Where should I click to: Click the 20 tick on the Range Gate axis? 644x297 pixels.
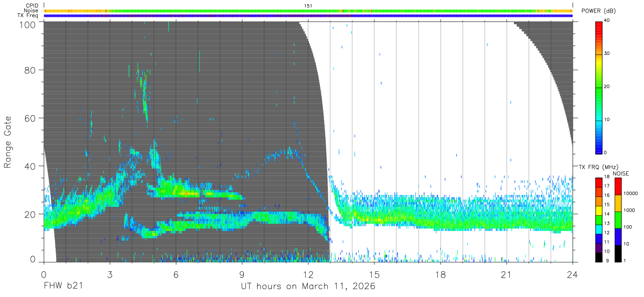click(x=30, y=214)
